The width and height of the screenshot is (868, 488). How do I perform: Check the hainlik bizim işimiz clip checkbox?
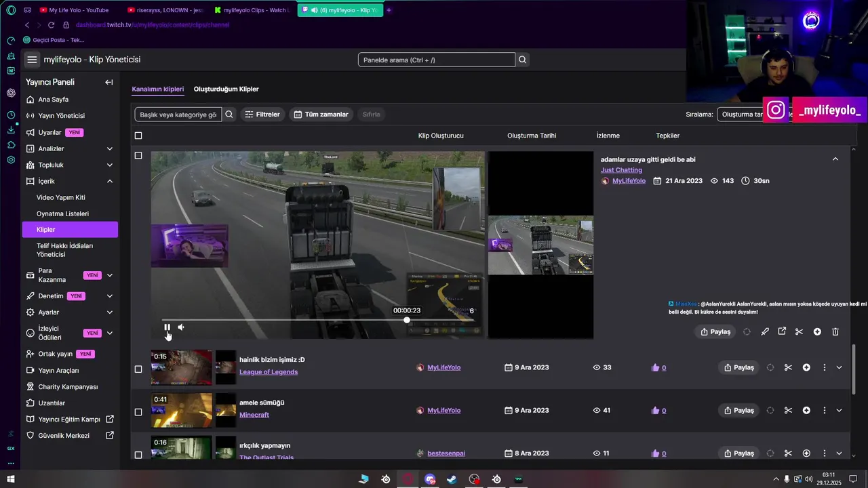click(x=138, y=369)
